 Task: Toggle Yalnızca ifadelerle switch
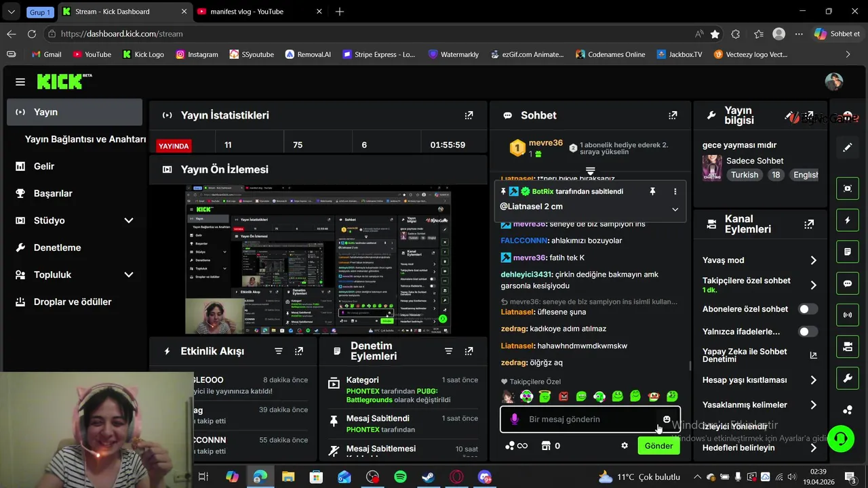(807, 332)
